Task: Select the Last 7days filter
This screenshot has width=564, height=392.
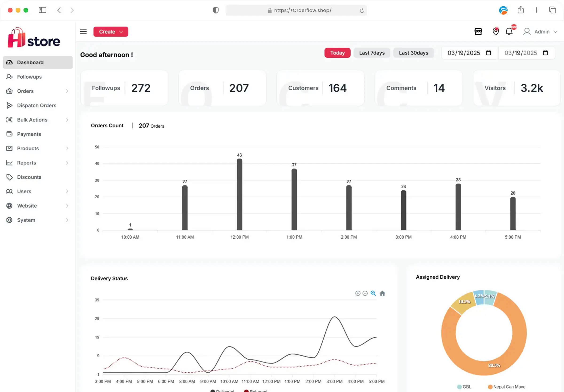Action: click(x=372, y=53)
